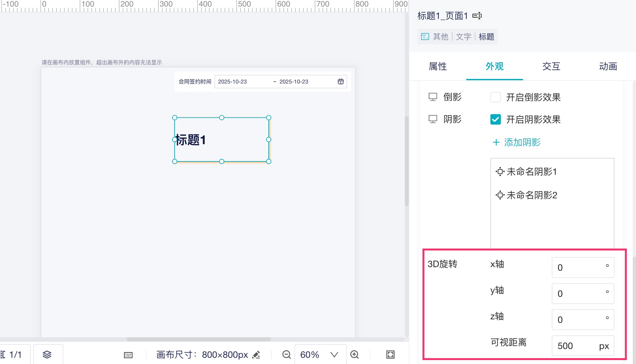This screenshot has width=636, height=364.
Task: Click the fit-to-screen icon
Action: (390, 355)
